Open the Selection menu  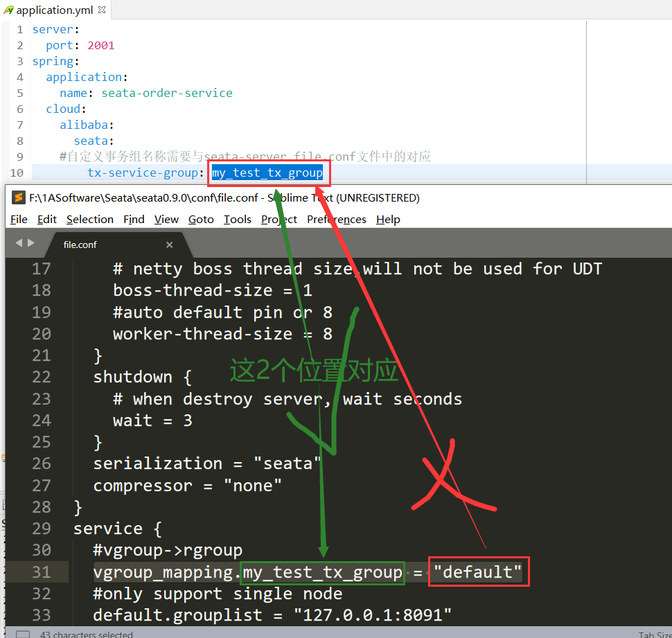[x=90, y=220]
